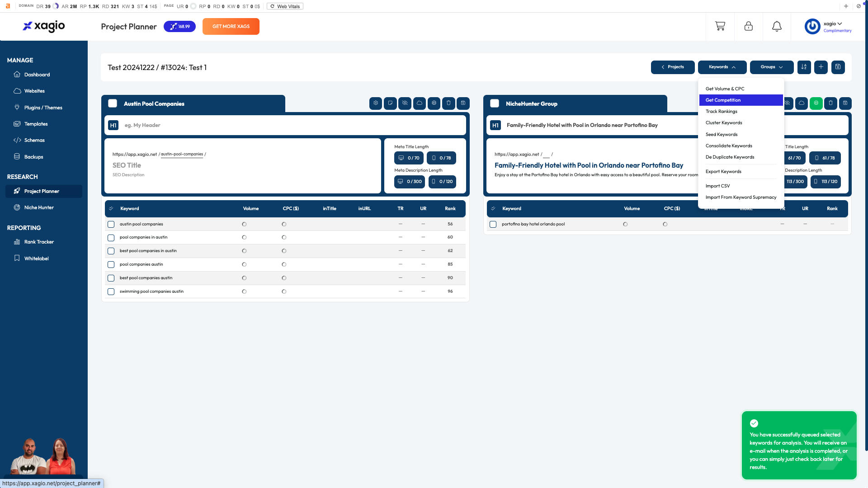Open Austin Pool Companies group settings gear
This screenshot has width=868, height=488.
tap(376, 103)
